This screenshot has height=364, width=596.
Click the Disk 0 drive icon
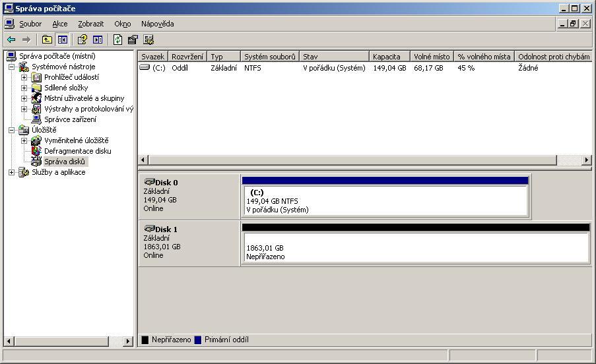(149, 182)
